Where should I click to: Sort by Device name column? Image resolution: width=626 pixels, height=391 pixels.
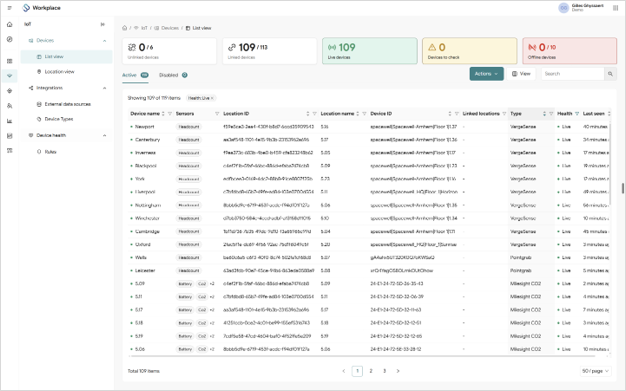163,114
